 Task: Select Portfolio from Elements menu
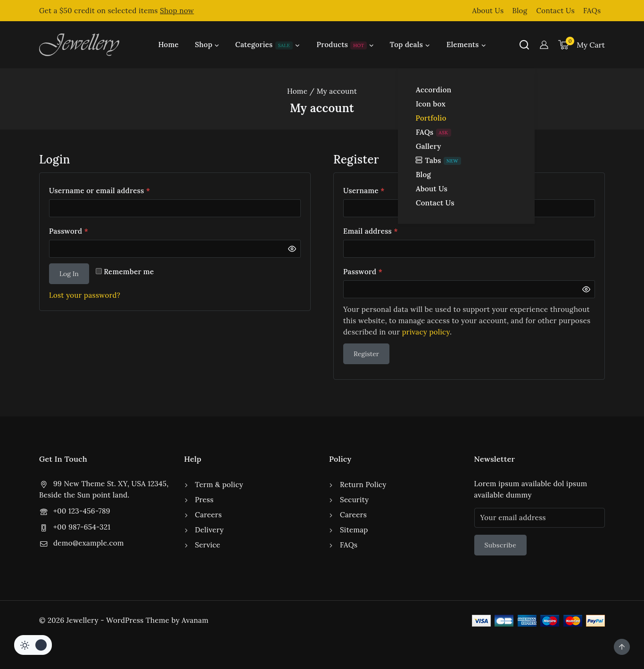(430, 118)
